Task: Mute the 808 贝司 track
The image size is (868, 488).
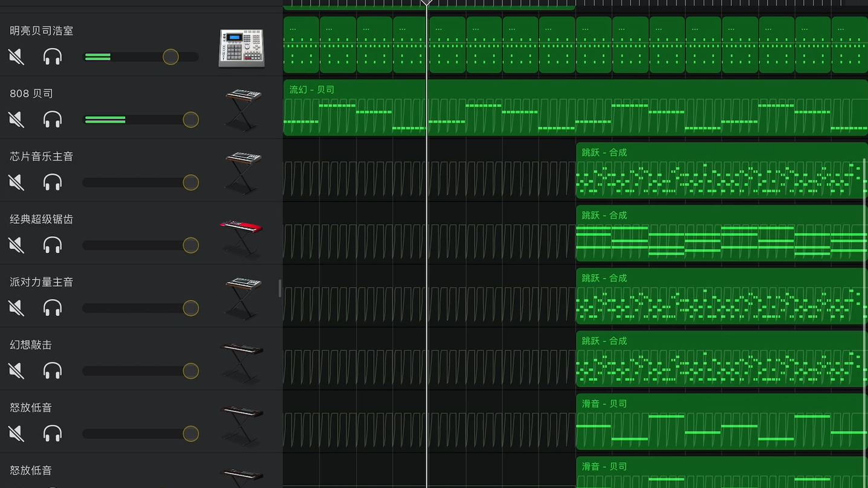Action: point(17,120)
